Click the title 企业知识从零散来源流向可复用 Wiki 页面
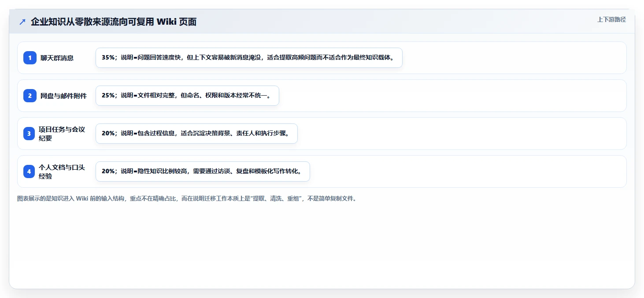Viewport: 644px width, 298px height. 114,22
